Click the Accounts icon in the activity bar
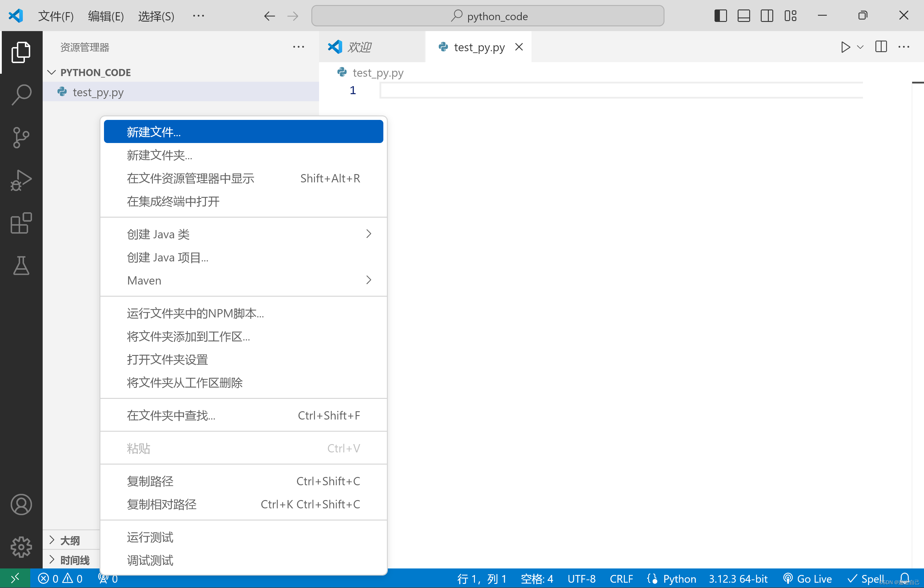Image resolution: width=924 pixels, height=588 pixels. 21,504
